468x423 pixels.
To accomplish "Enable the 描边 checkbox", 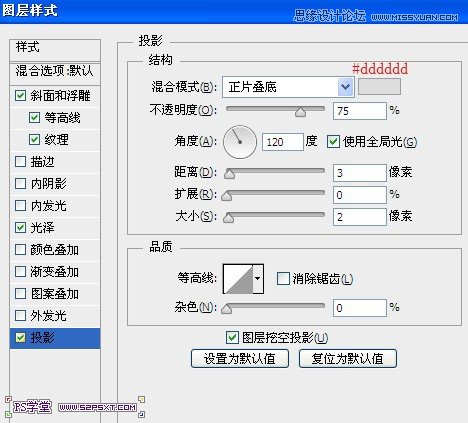I will 20,162.
